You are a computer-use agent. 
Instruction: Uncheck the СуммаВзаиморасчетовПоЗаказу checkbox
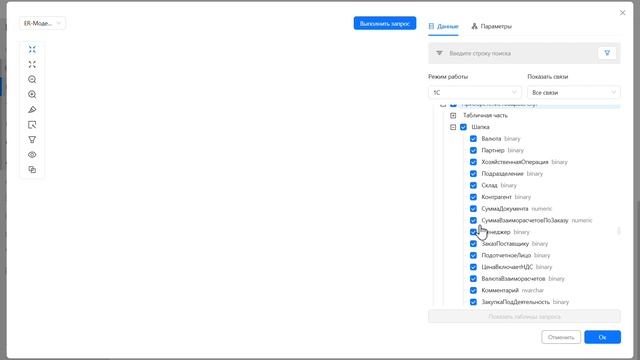pos(473,220)
